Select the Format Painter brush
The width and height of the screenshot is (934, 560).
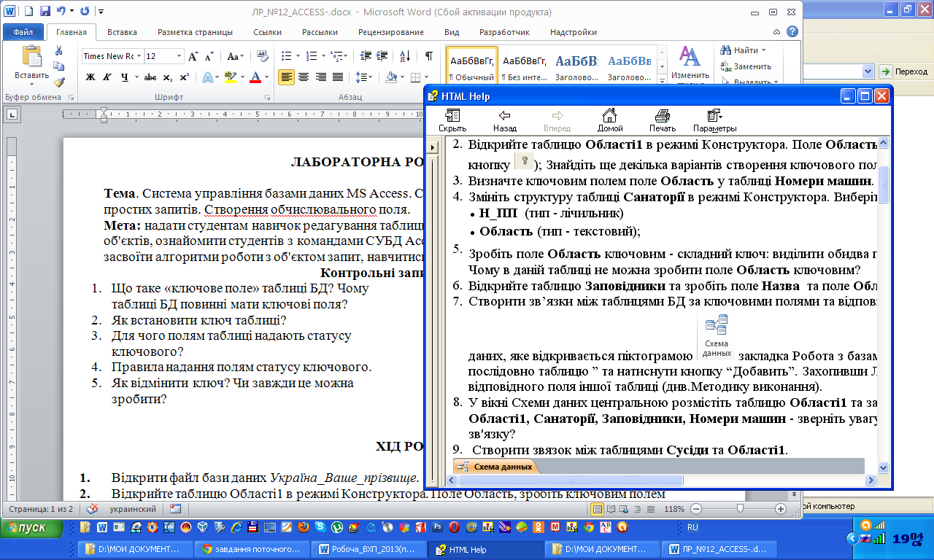coord(59,82)
